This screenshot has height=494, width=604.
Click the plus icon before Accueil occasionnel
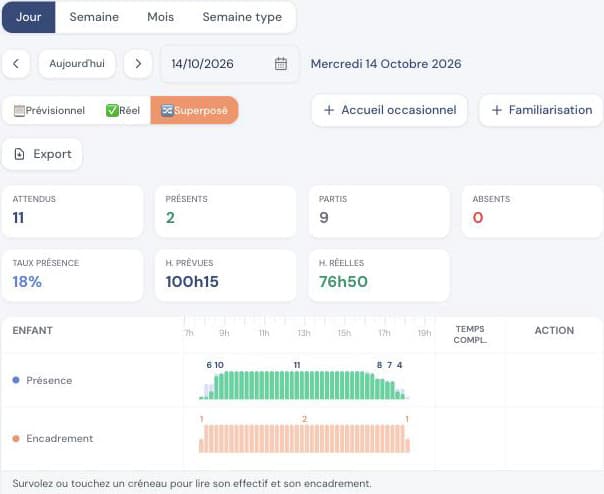[329, 111]
